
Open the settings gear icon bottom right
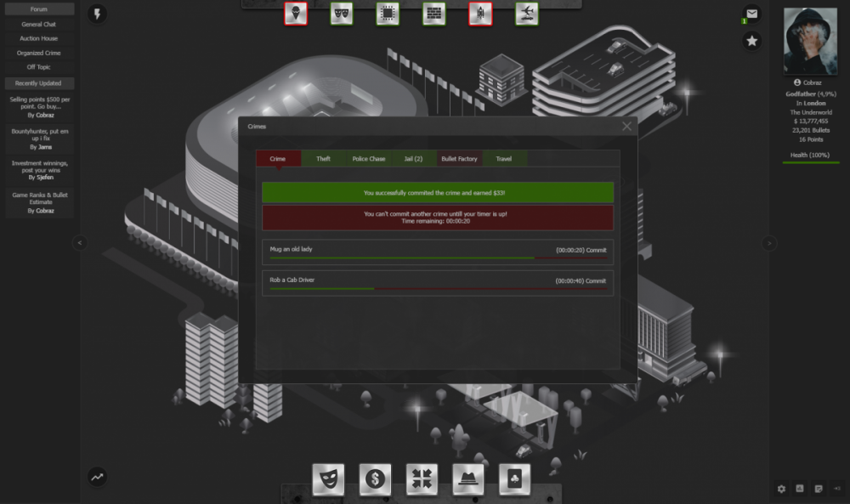pos(782,489)
